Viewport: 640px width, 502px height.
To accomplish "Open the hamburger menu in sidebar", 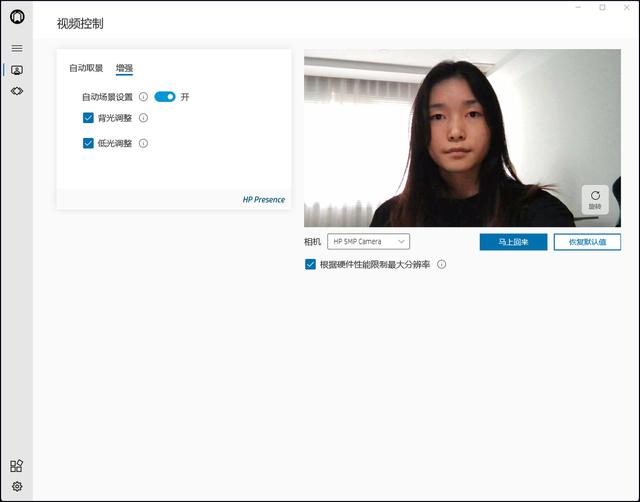I will click(x=17, y=49).
